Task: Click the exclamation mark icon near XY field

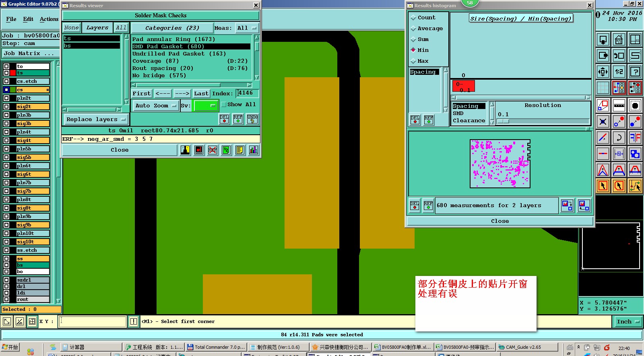Action: [134, 321]
